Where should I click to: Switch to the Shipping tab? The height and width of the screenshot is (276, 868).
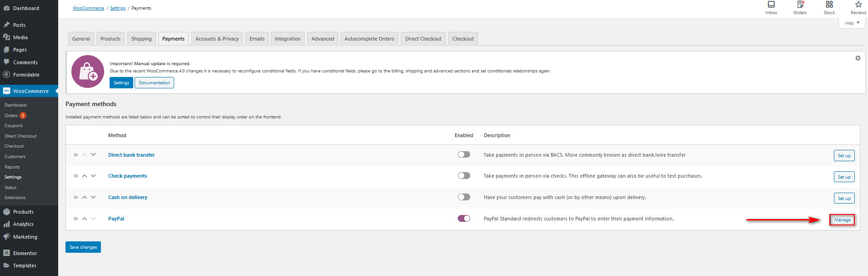point(141,39)
